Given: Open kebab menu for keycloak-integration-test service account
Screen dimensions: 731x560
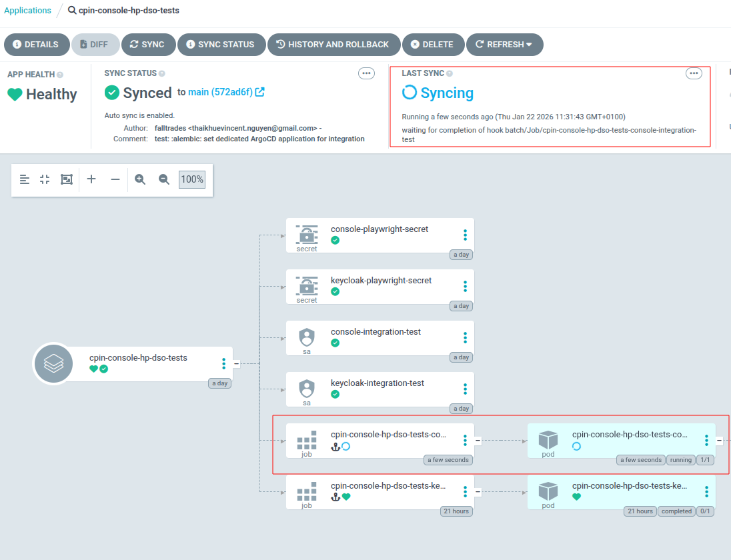Looking at the screenshot, I should click(x=465, y=389).
